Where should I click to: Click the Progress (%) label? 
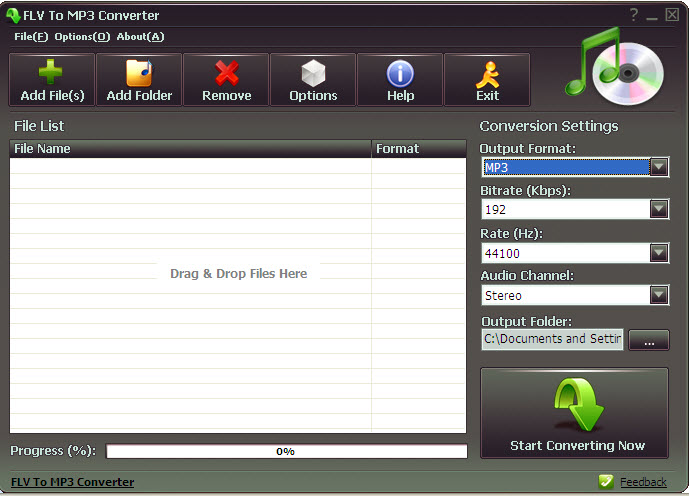pos(53,451)
